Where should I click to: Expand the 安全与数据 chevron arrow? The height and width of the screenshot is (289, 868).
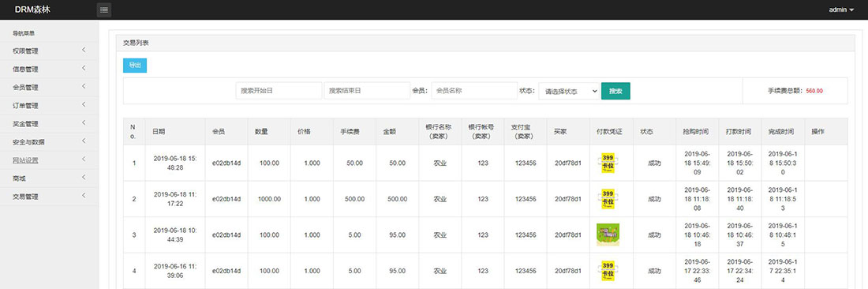tap(84, 141)
